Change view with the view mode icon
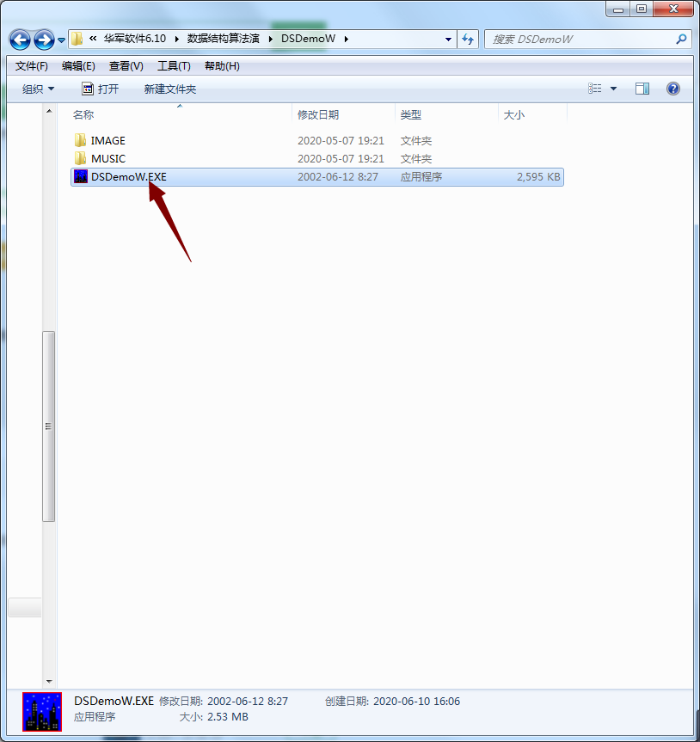The image size is (700, 742). click(595, 89)
